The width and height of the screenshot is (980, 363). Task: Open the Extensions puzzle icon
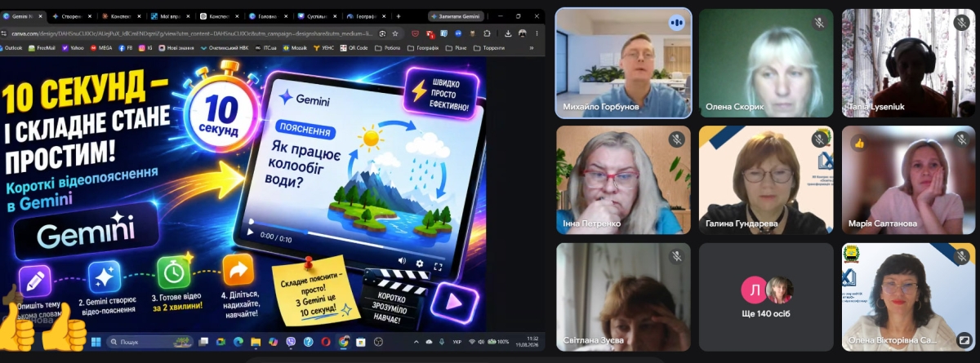point(487,33)
